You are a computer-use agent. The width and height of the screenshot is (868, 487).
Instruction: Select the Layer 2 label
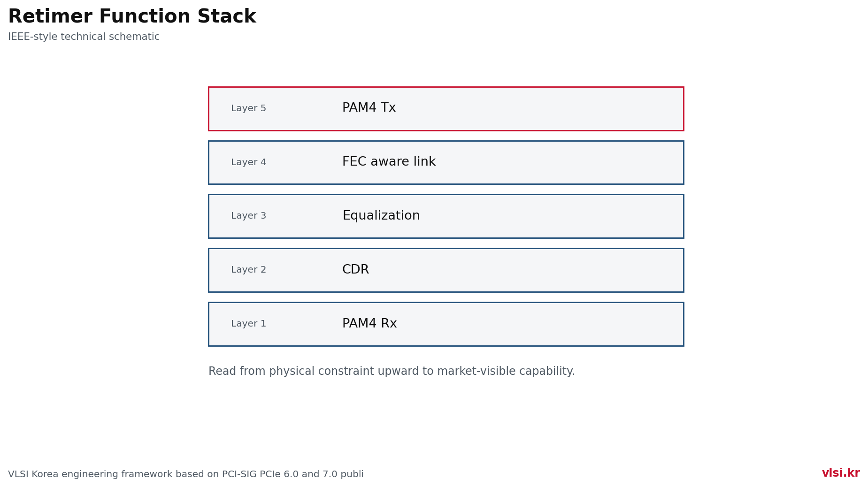(x=248, y=270)
